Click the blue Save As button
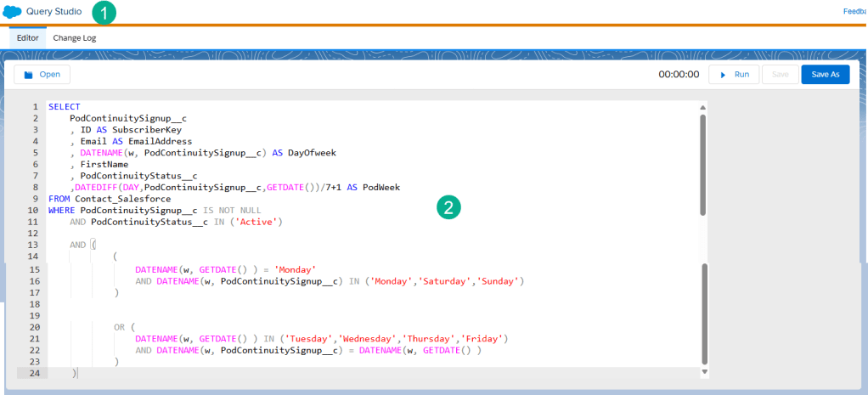The height and width of the screenshot is (395, 868). click(825, 75)
